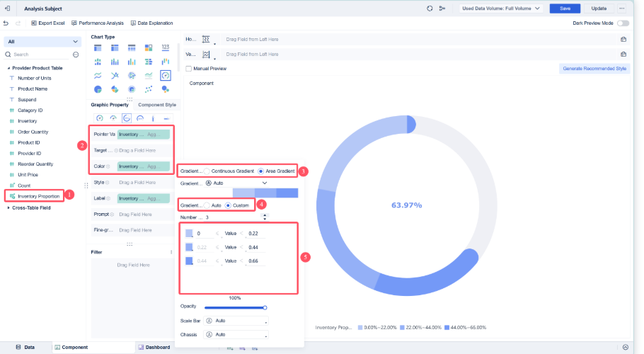Open Performance Analysis from the toolbar
The image size is (644, 354).
pyautogui.click(x=74, y=23)
